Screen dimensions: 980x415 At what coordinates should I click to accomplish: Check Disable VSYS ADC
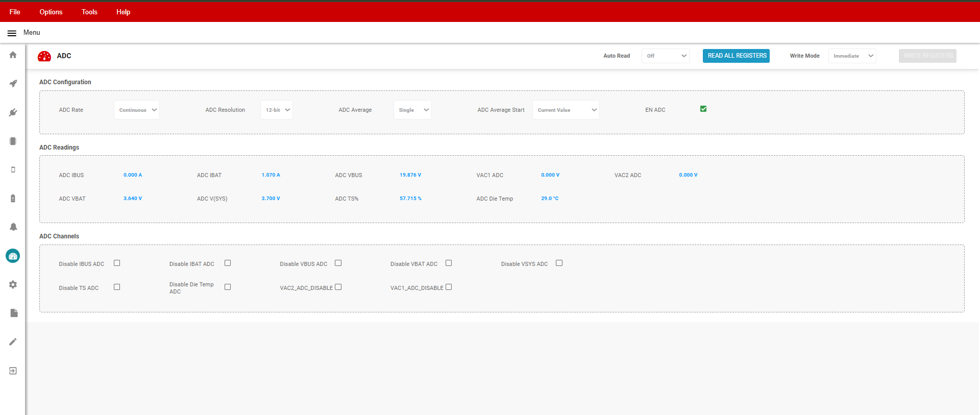[559, 263]
